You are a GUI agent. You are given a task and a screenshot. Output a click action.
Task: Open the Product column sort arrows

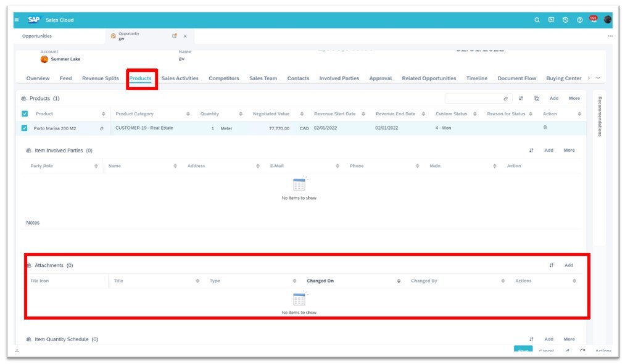click(x=103, y=114)
